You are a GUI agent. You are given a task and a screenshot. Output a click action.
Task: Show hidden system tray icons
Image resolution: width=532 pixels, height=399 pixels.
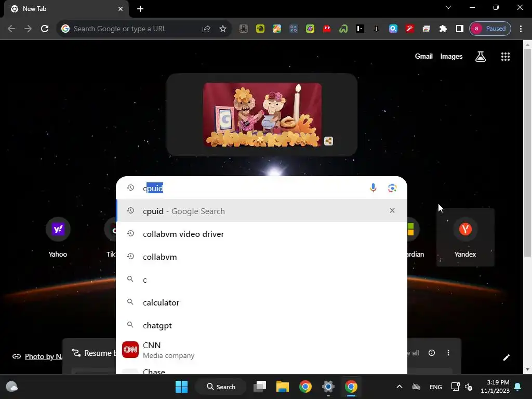tap(400, 387)
